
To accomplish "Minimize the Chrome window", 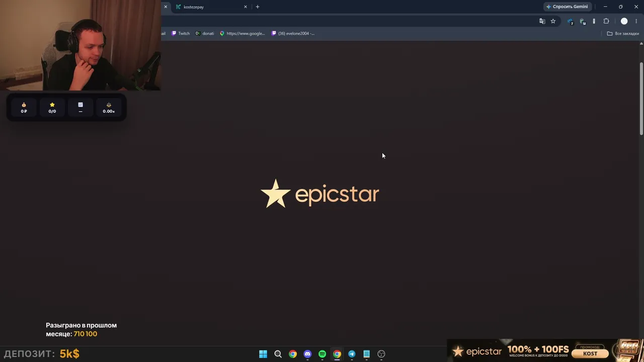I will click(x=605, y=7).
